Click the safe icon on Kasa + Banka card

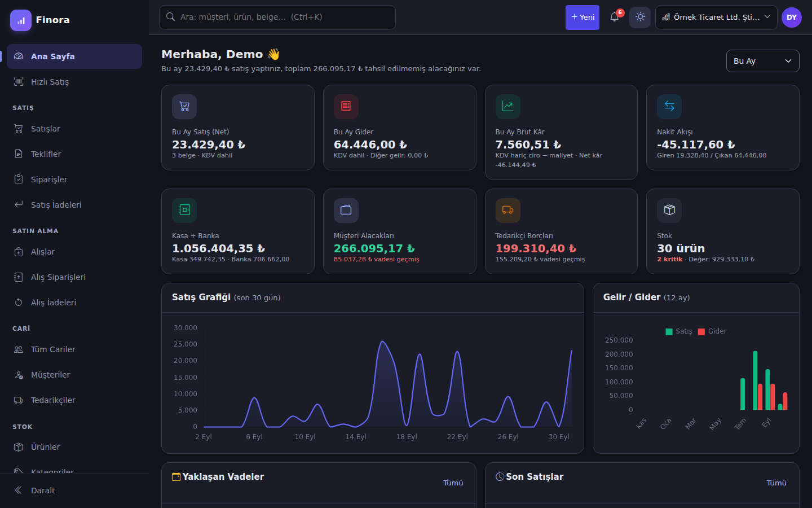pyautogui.click(x=184, y=211)
